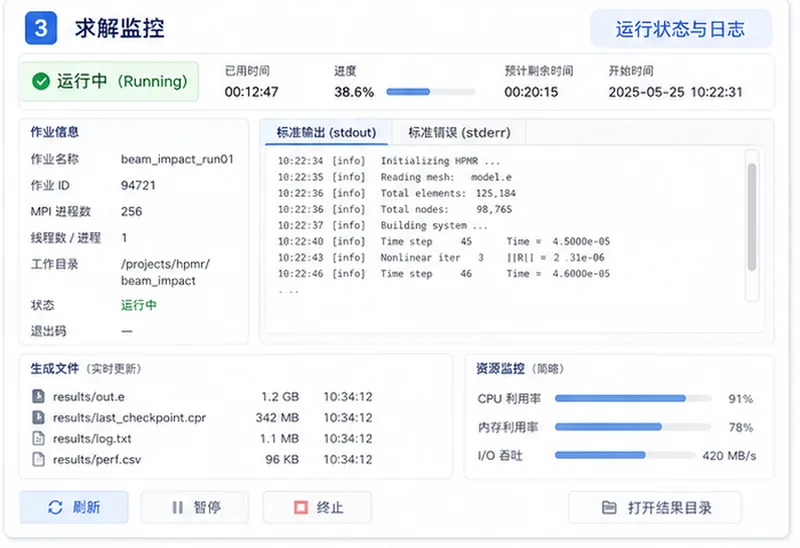Screen dimensions: 800x548
Task: Select the results/perf.csv file name
Action: tap(97, 459)
